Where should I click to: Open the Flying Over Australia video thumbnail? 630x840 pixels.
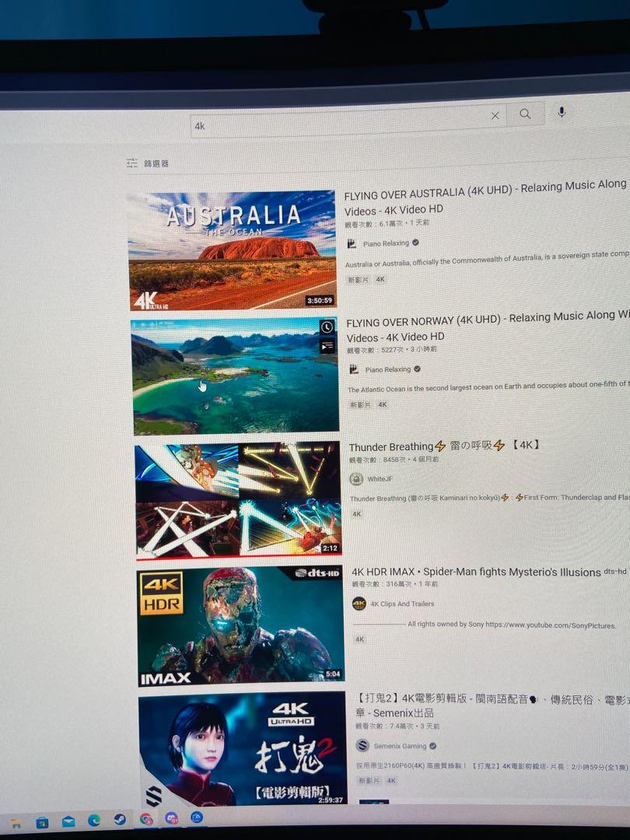pos(232,250)
